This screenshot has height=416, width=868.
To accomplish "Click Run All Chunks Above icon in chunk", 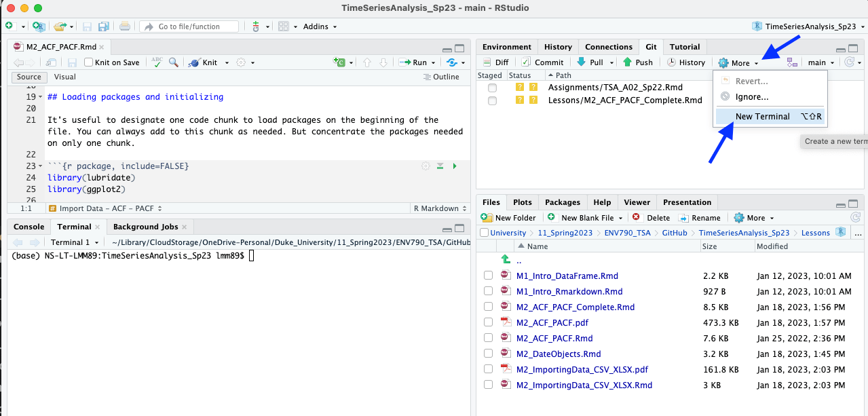I will click(440, 166).
